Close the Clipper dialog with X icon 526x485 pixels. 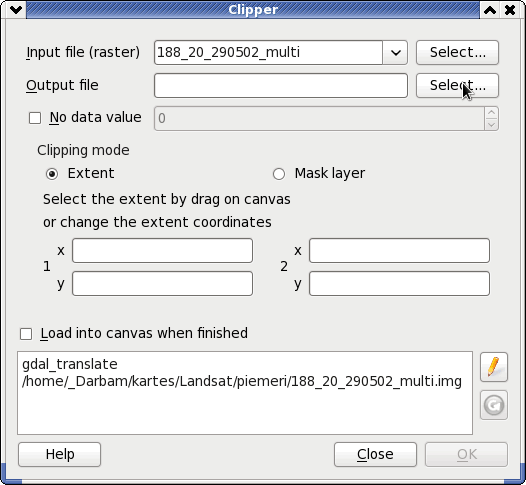pyautogui.click(x=510, y=10)
